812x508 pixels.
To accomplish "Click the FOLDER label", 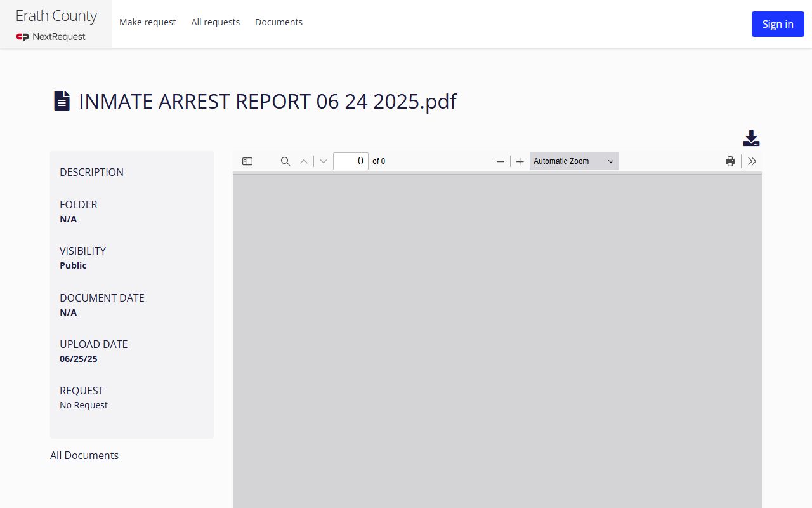I will pyautogui.click(x=79, y=204).
